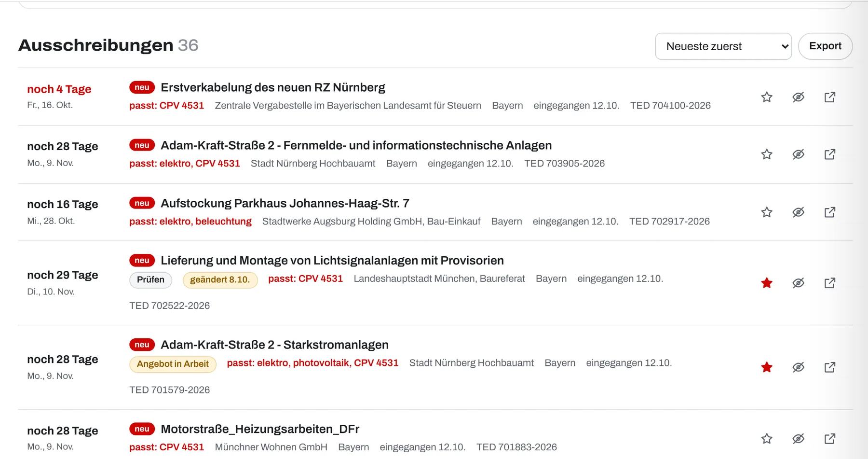Click Landeshauptstadt München, Baureferat
868x459 pixels.
coord(439,279)
